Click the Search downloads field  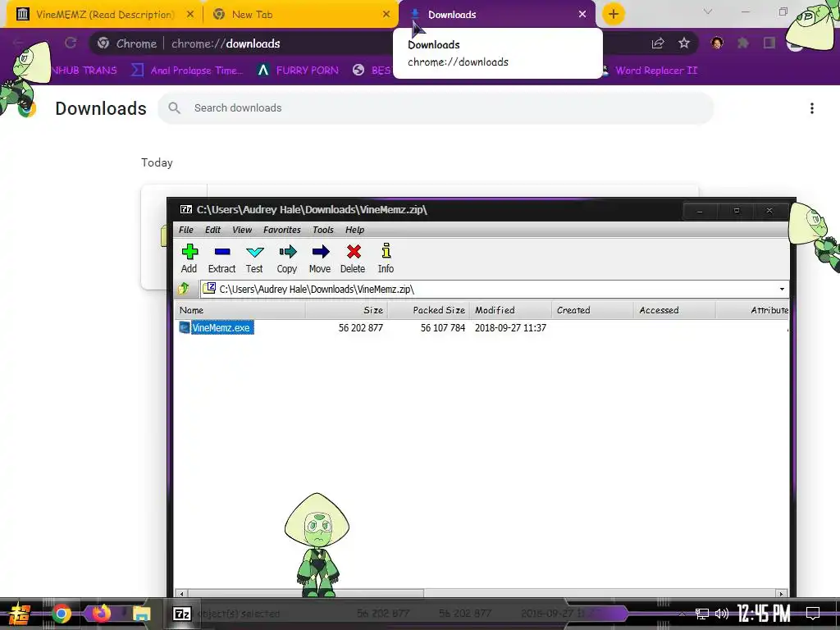tap(436, 108)
